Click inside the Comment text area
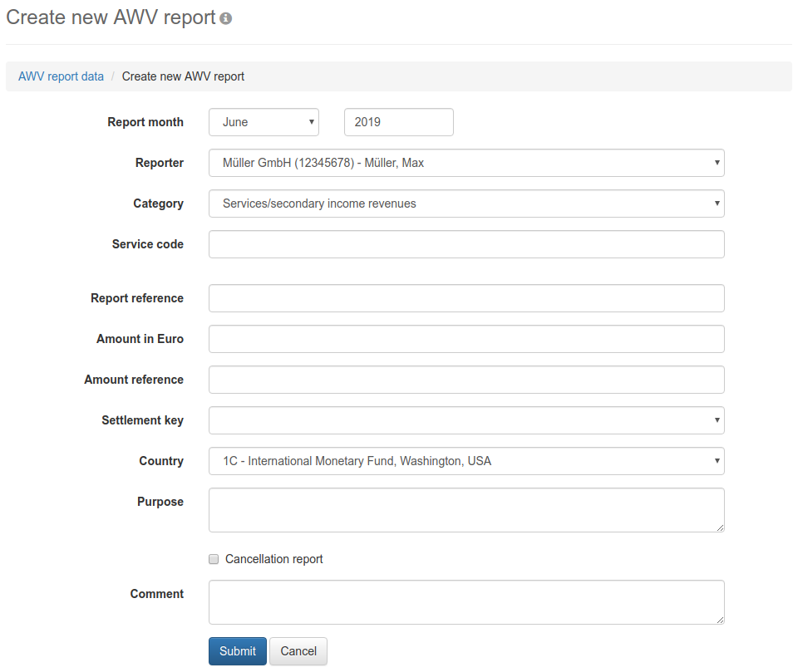The image size is (798, 672). (x=466, y=602)
